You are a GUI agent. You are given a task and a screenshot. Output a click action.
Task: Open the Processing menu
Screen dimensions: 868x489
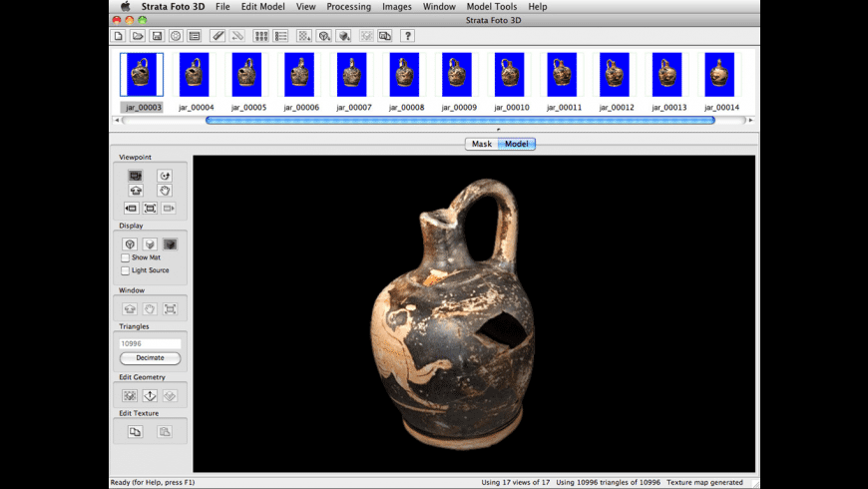(348, 7)
